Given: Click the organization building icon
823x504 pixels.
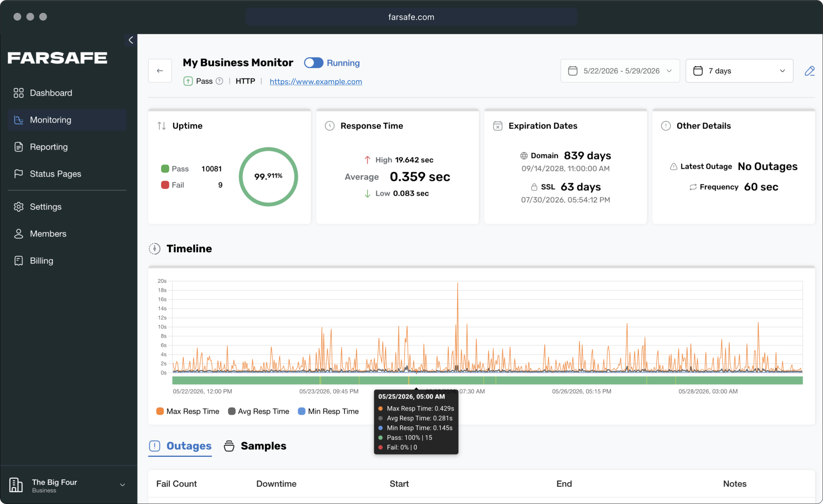Looking at the screenshot, I should pyautogui.click(x=16, y=485).
